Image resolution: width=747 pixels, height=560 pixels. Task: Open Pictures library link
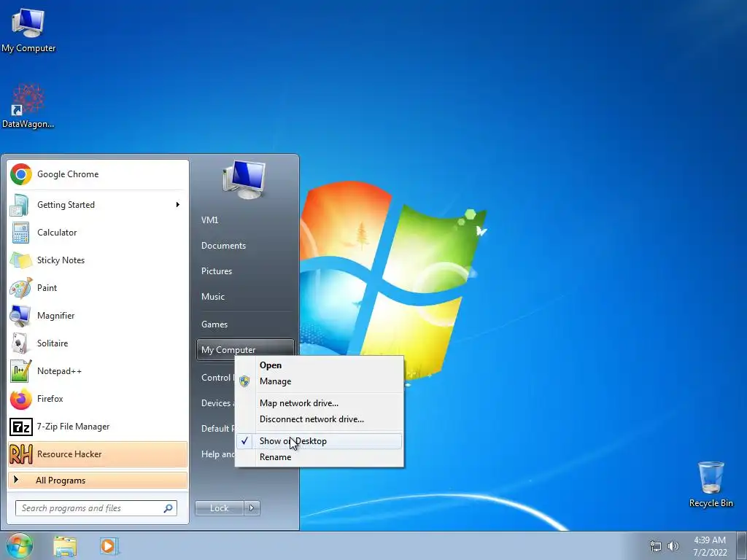pos(245,271)
